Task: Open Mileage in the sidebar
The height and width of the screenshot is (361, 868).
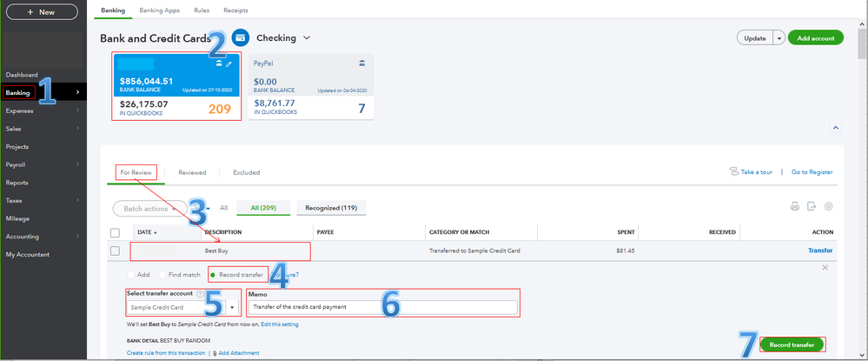Action: tap(17, 219)
